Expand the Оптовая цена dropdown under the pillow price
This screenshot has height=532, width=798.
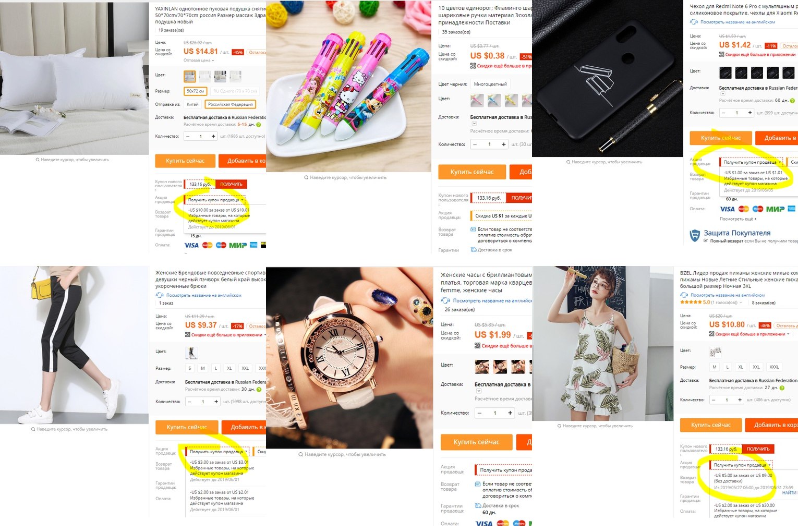click(x=199, y=61)
